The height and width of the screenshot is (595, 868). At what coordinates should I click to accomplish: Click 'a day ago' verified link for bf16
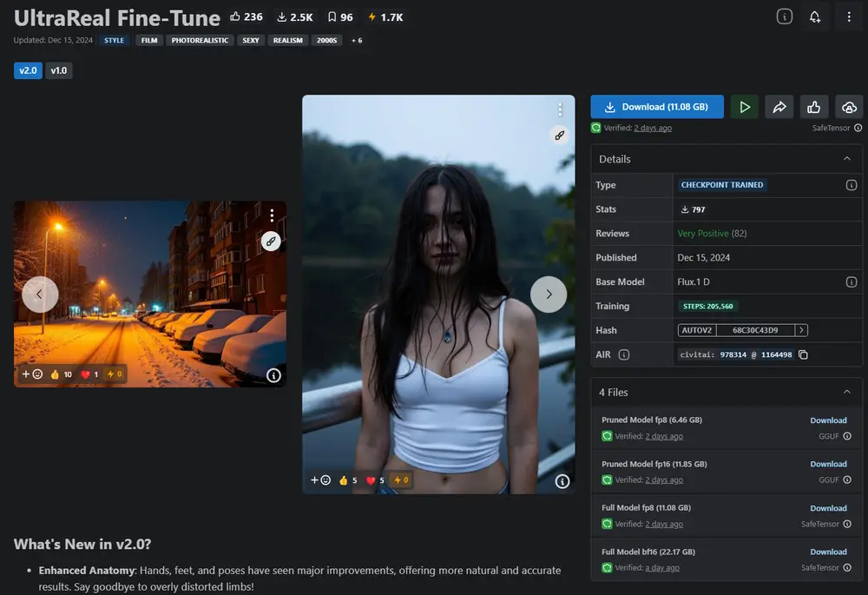click(662, 568)
